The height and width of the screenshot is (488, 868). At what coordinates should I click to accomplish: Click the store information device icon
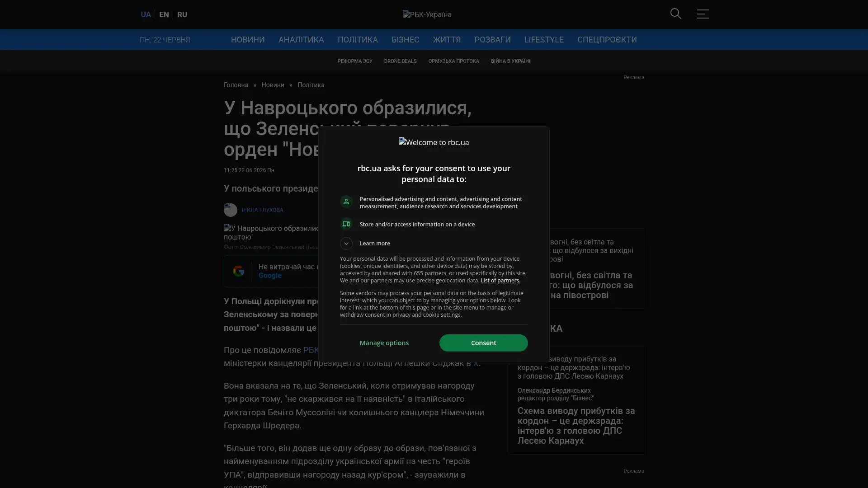click(x=346, y=224)
